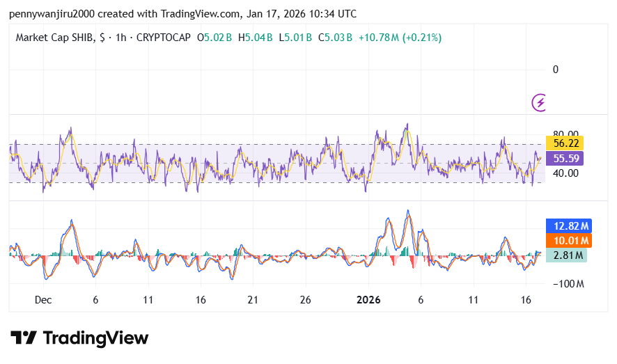Select the Market Cap SHIB title
617x364 pixels.
(56, 37)
